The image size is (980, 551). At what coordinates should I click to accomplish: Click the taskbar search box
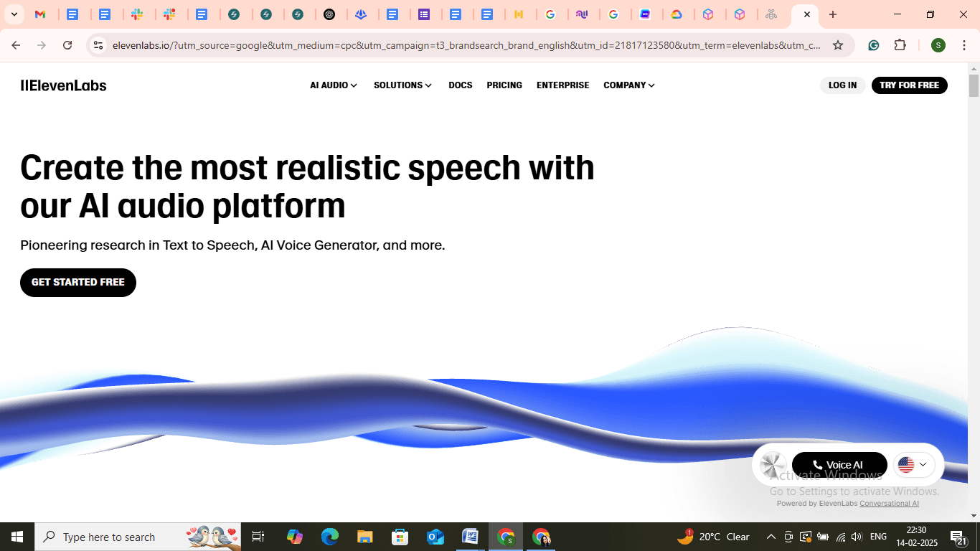point(138,537)
